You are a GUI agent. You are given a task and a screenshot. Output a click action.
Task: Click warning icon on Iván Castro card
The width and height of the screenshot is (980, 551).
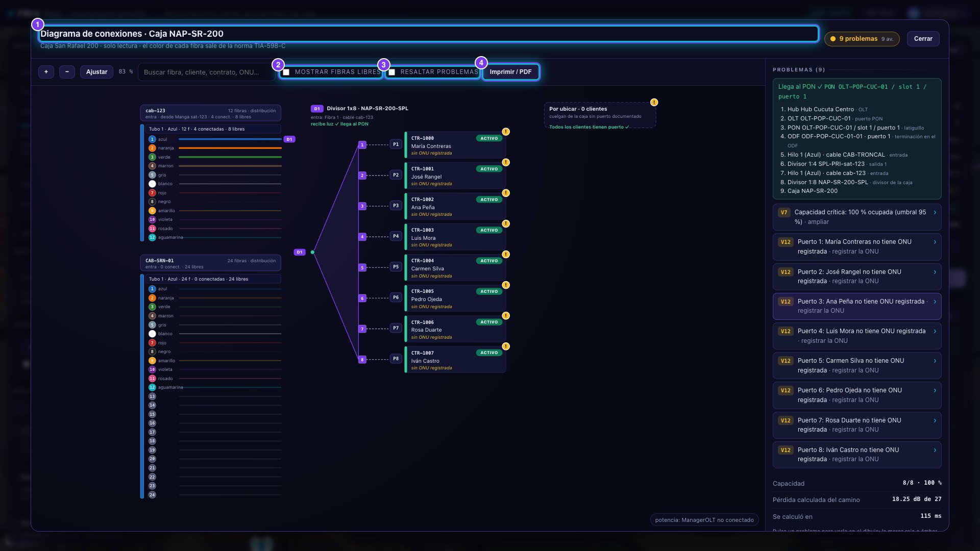tap(506, 346)
